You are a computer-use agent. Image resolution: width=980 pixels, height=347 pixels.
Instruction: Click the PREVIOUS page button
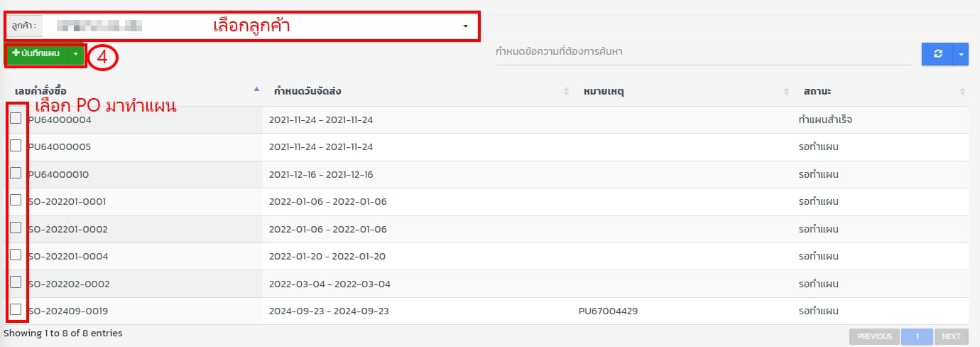coord(874,336)
